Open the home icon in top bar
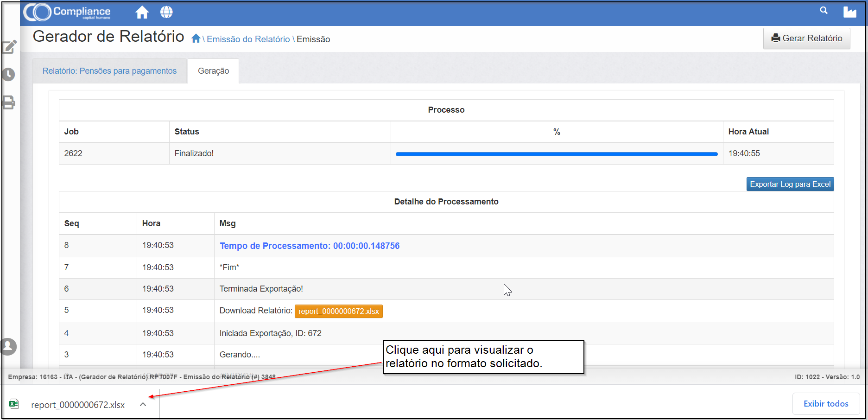Screen dimensions: 868x420 coord(142,12)
